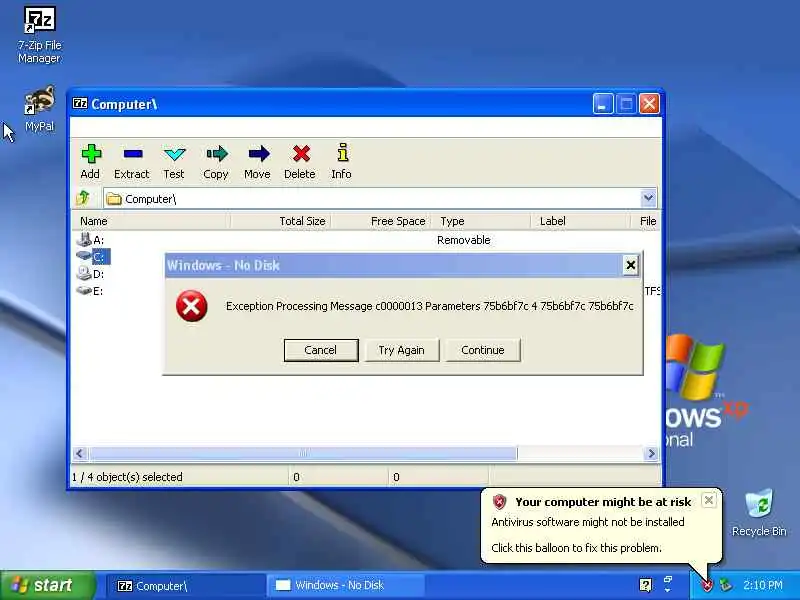
Task: Expand the Computer\ path dropdown
Action: pyautogui.click(x=648, y=198)
